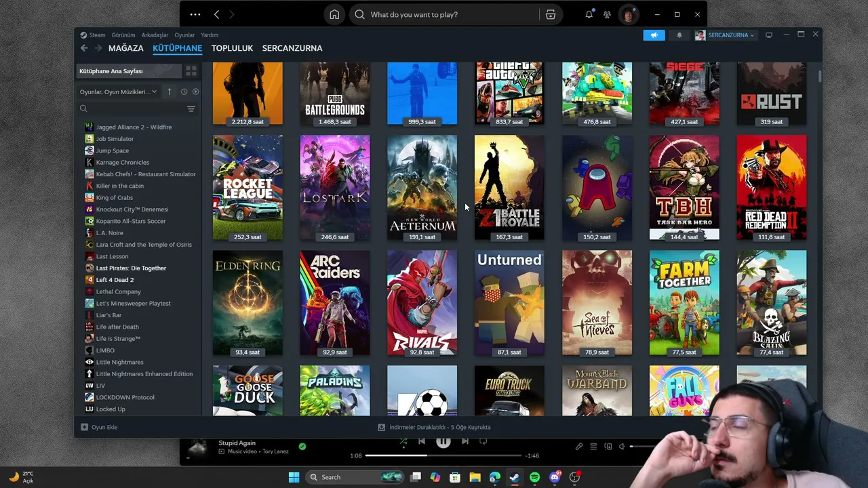Open the three-dots menu in Xbox app
The width and height of the screenshot is (868, 488).
(195, 14)
